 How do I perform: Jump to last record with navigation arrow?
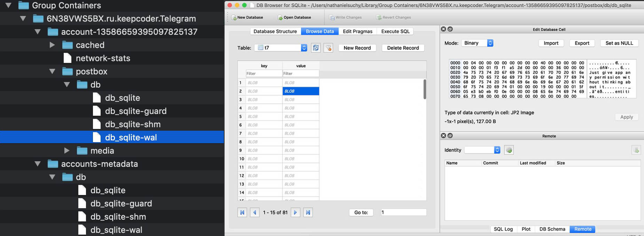tap(308, 212)
